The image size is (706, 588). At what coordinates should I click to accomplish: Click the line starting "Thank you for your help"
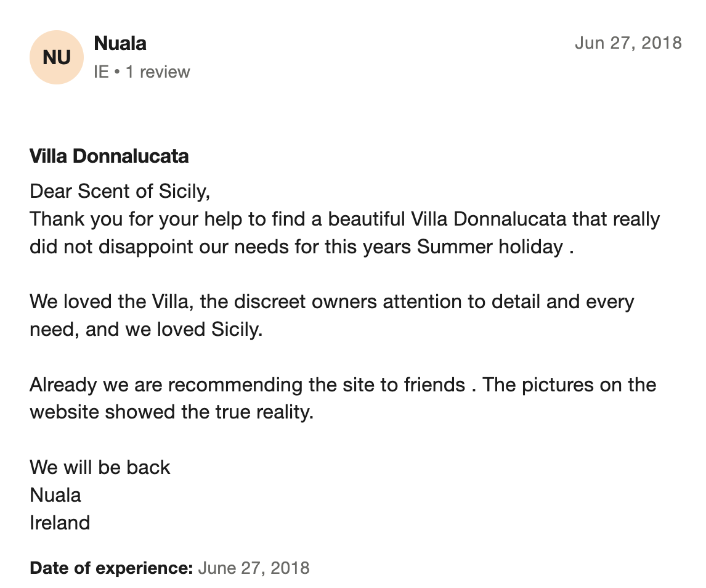point(344,219)
